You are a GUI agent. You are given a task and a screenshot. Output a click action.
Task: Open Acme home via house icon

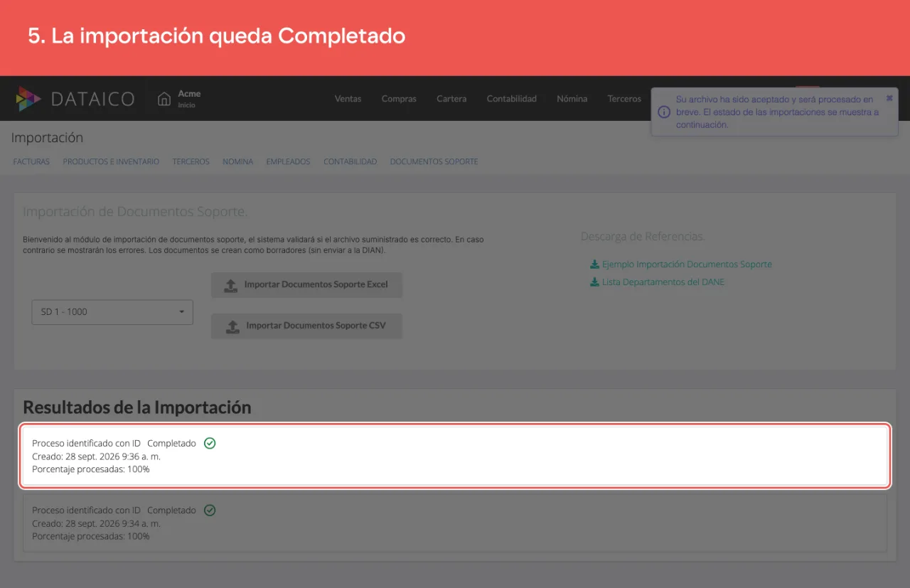pyautogui.click(x=164, y=99)
